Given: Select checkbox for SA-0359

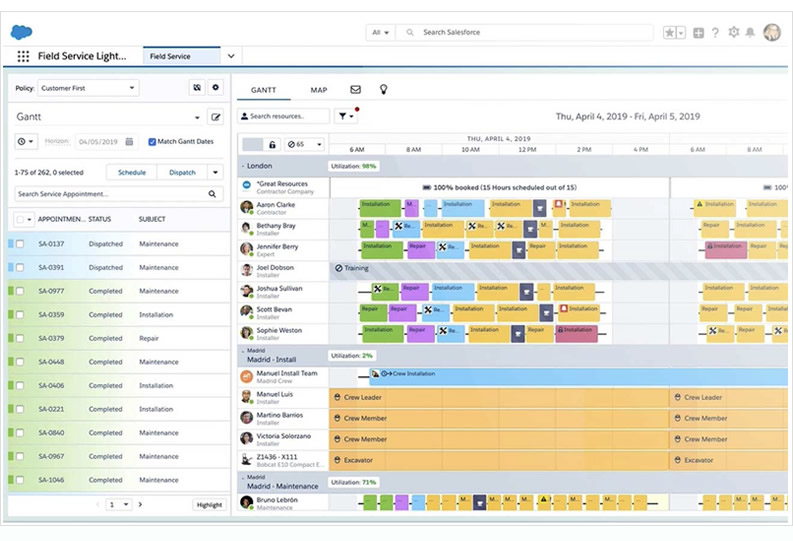Looking at the screenshot, I should pos(20,314).
